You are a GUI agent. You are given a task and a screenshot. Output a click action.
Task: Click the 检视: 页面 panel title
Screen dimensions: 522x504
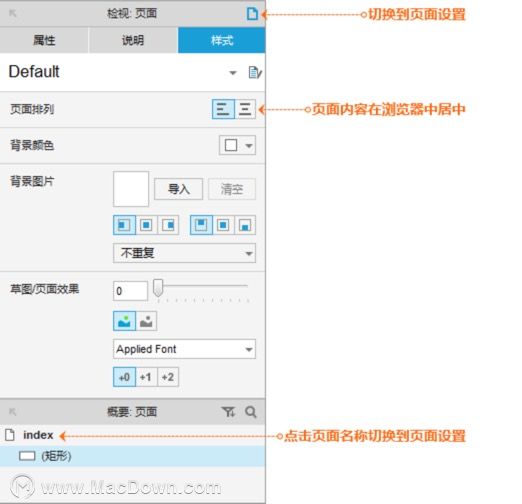click(x=132, y=13)
